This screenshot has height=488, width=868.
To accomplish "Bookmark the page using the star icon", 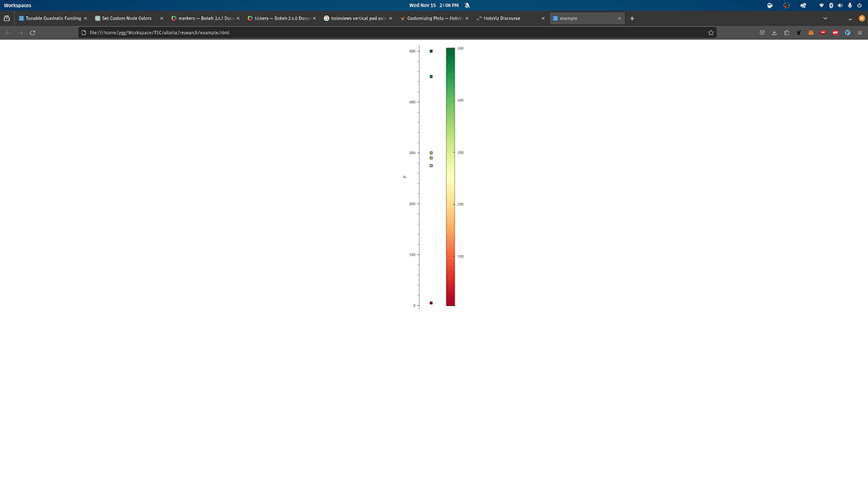I will 710,32.
